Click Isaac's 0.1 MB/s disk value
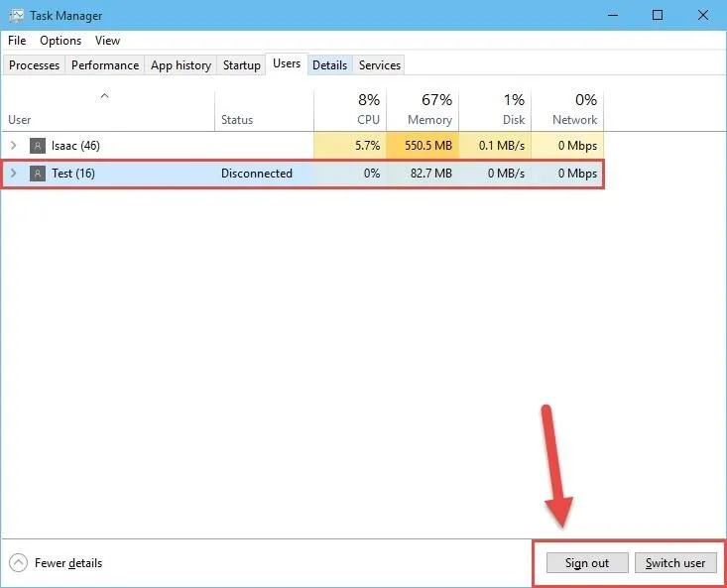 pos(502,146)
